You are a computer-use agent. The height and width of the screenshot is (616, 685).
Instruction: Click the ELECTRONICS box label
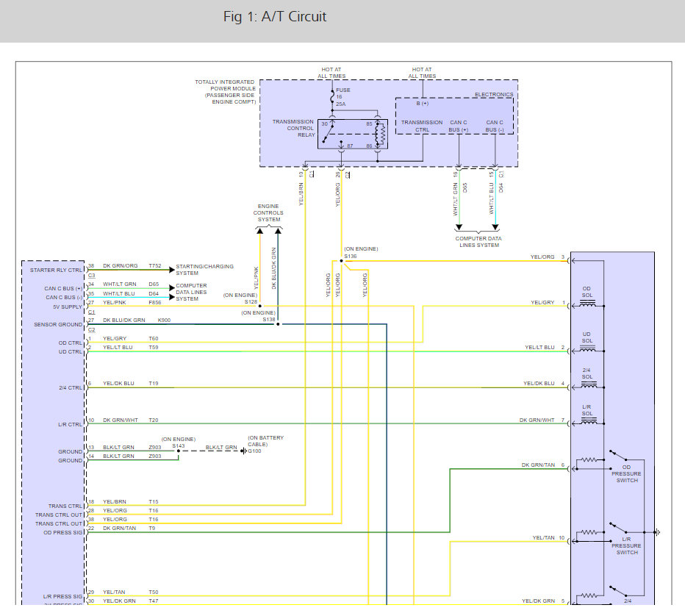(494, 95)
